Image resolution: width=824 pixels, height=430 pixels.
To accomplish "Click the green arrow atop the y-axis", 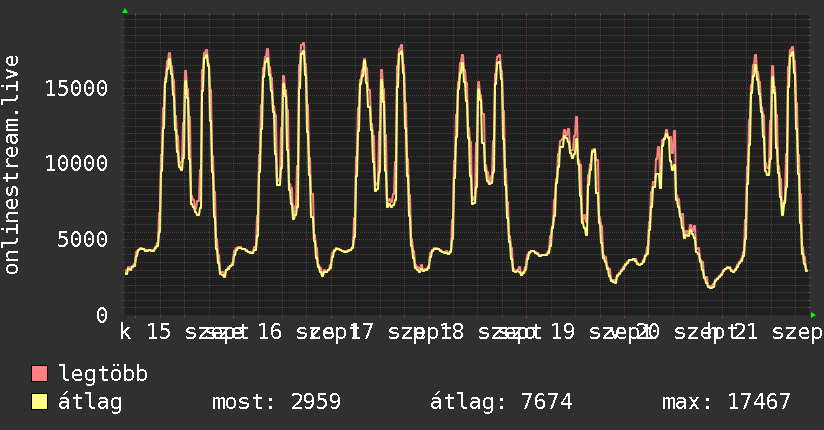I will [x=125, y=11].
